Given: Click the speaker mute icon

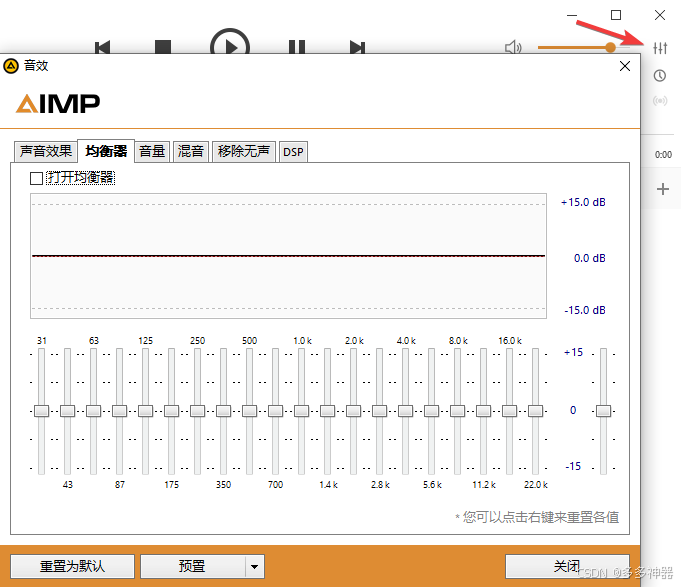Looking at the screenshot, I should (x=513, y=47).
